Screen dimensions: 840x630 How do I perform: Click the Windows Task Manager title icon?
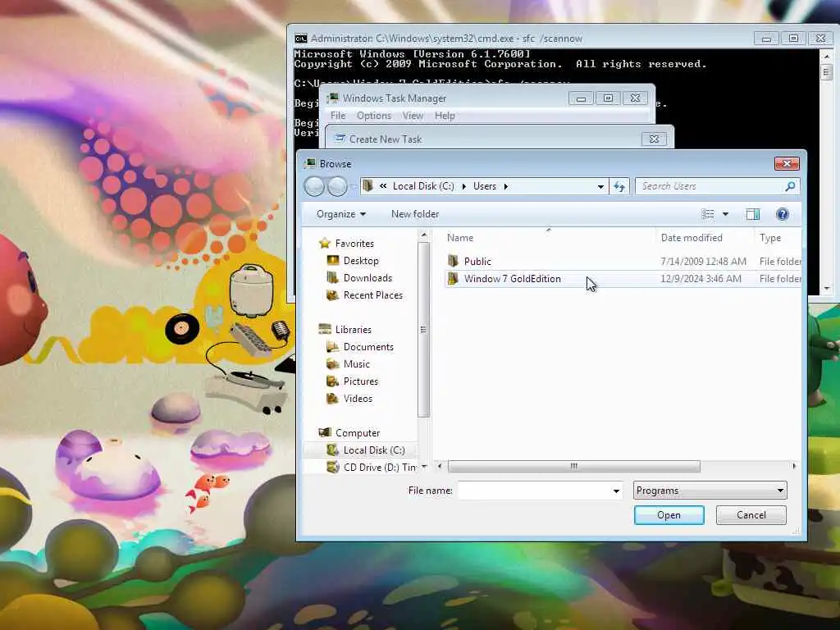[x=333, y=98]
